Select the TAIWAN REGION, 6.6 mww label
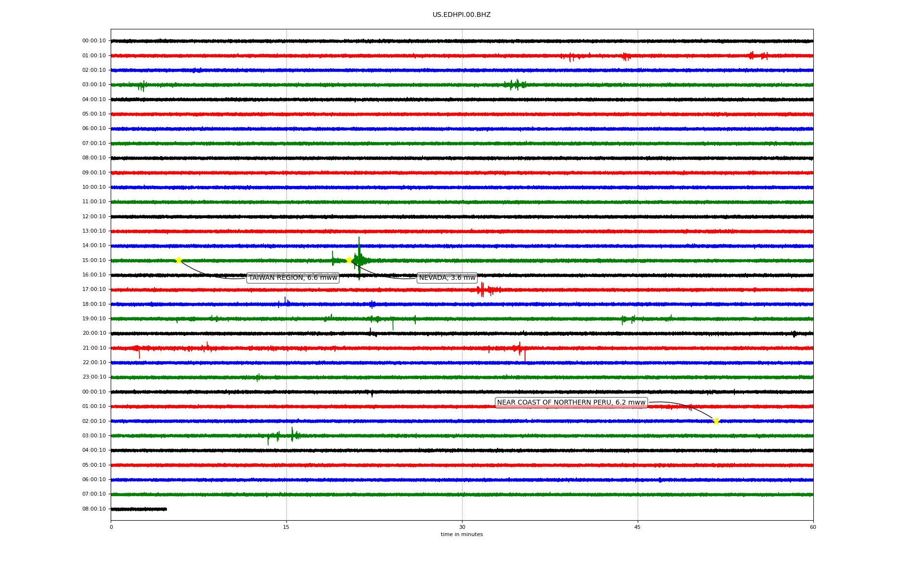 (x=293, y=278)
